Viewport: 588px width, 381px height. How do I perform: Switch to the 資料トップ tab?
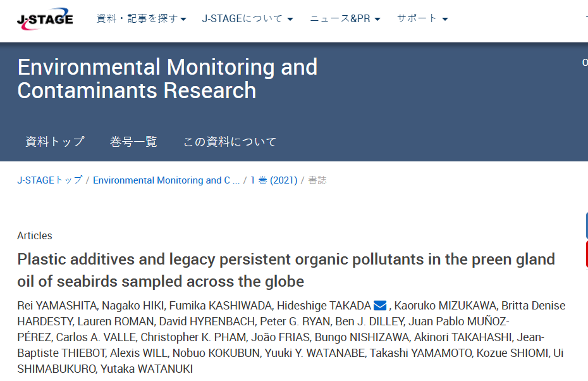(x=55, y=142)
